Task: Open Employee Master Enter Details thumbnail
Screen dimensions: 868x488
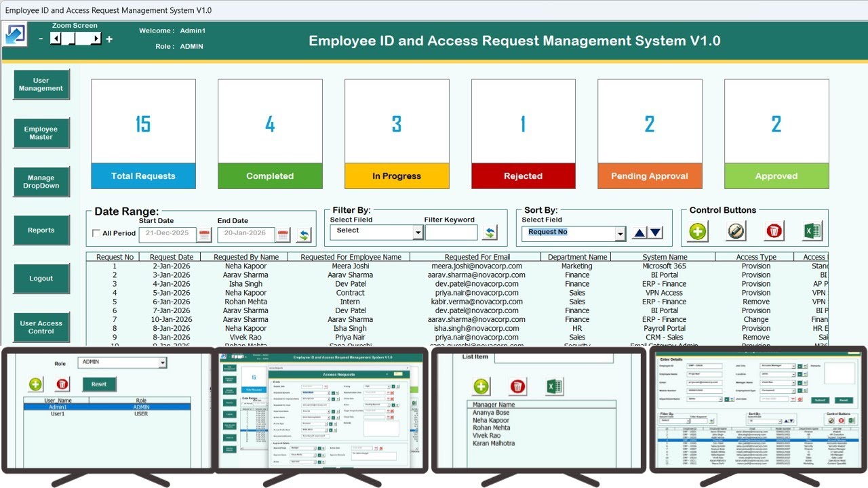Action: [x=758, y=409]
